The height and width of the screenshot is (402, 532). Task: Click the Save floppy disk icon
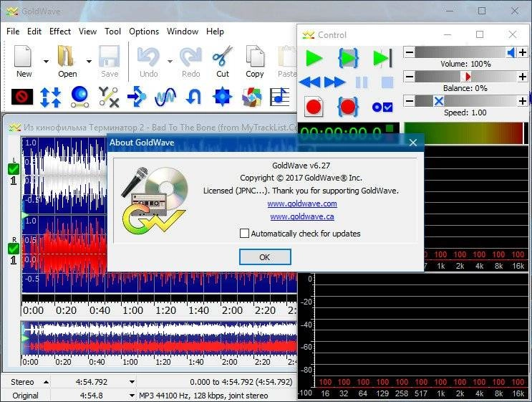coord(110,56)
